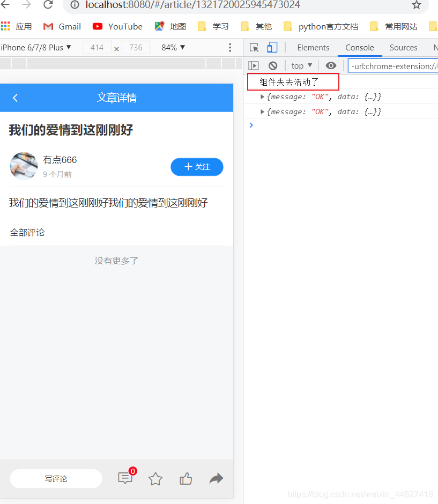Click the site info icon in address bar
This screenshot has height=504, width=438.
pyautogui.click(x=75, y=5)
